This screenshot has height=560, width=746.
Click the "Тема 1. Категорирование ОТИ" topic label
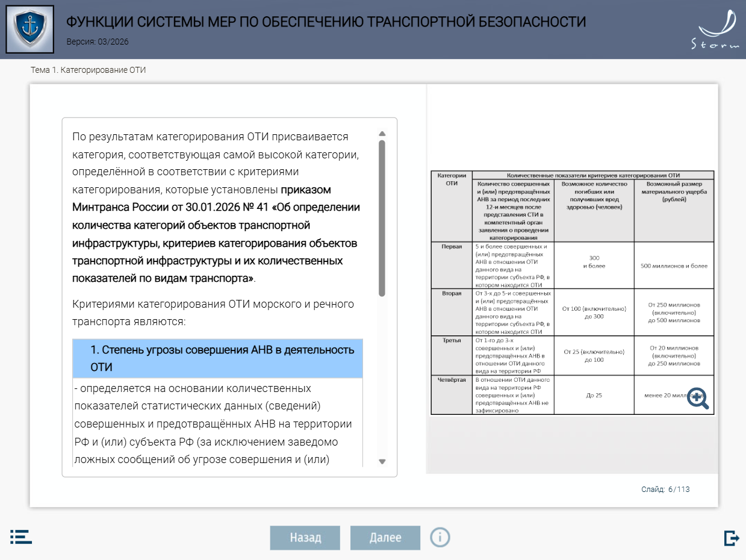89,70
